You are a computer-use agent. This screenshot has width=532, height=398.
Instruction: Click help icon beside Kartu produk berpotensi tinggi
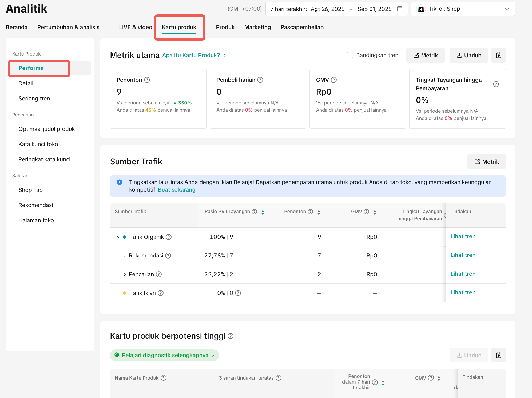pyautogui.click(x=231, y=336)
